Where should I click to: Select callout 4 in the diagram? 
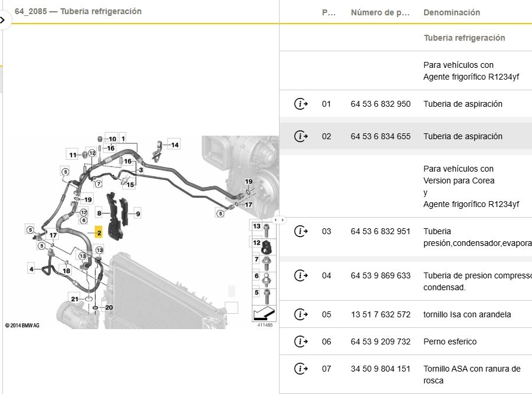[x=31, y=269]
